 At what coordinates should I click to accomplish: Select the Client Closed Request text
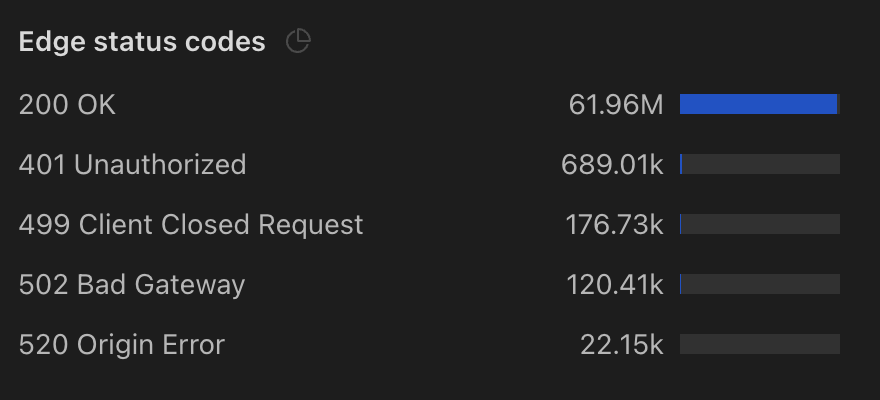tap(221, 224)
